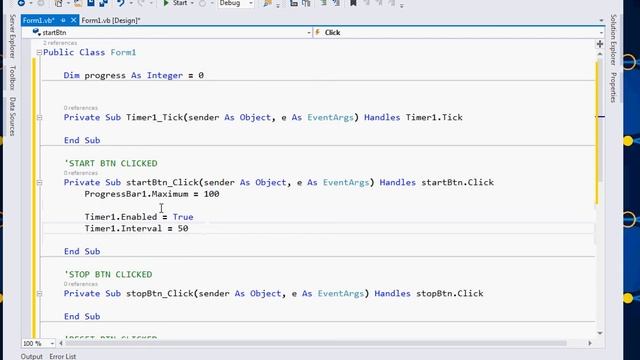Collapse the stopBtn_Click sub

click(39, 293)
